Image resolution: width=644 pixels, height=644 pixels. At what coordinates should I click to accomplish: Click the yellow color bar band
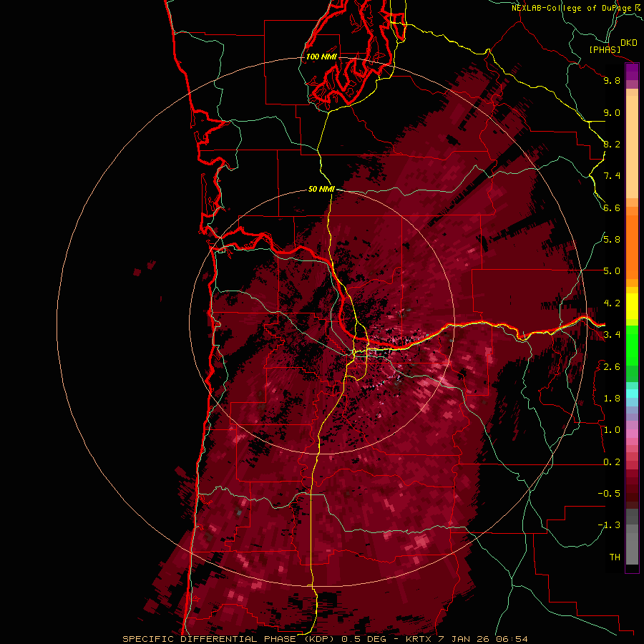coord(632,306)
